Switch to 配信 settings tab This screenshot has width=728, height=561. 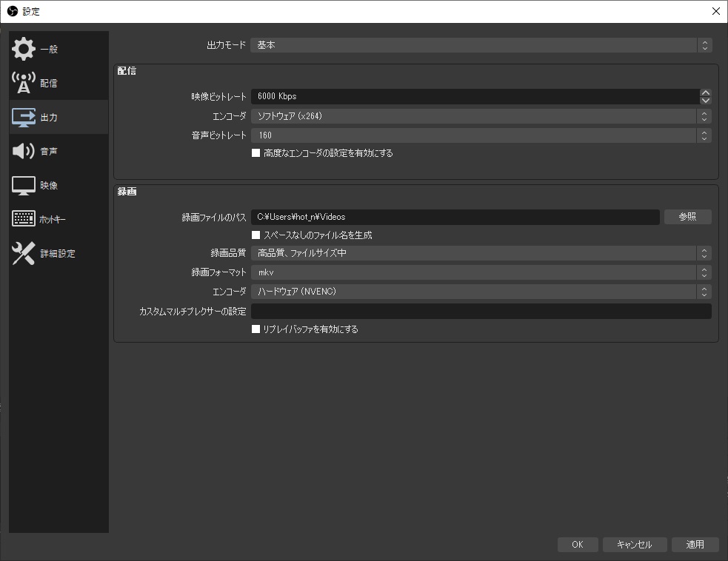click(59, 83)
